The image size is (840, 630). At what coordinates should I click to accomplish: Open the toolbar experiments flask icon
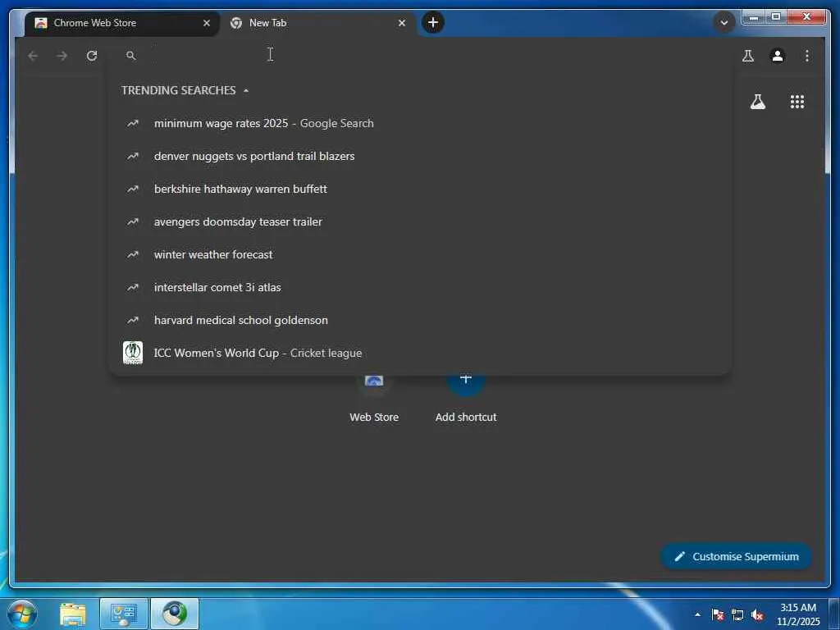tap(748, 56)
